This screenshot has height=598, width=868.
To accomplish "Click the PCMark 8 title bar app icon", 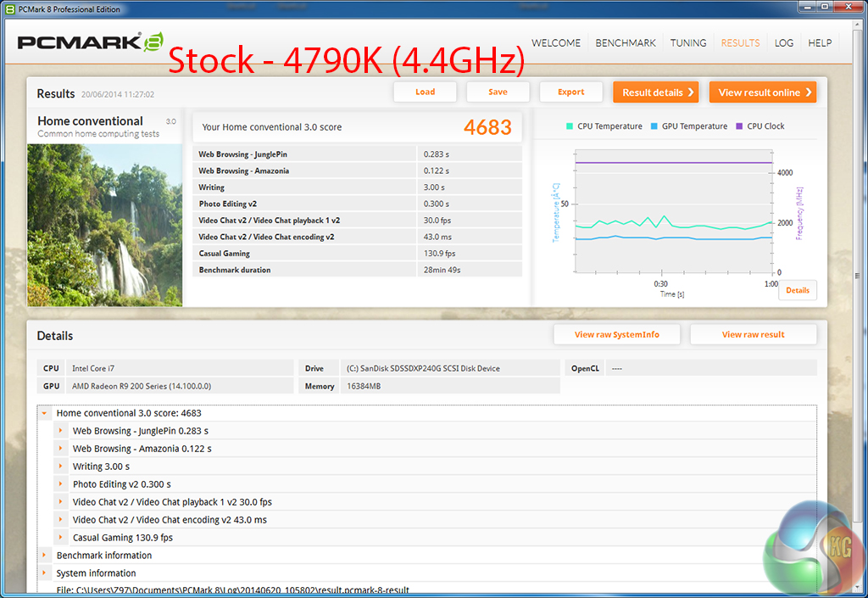I will (9, 9).
